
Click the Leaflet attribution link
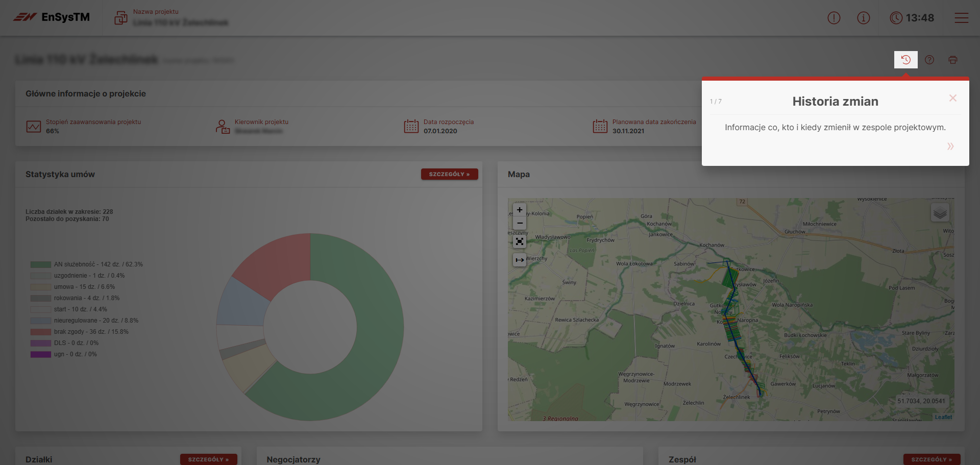coord(943,417)
